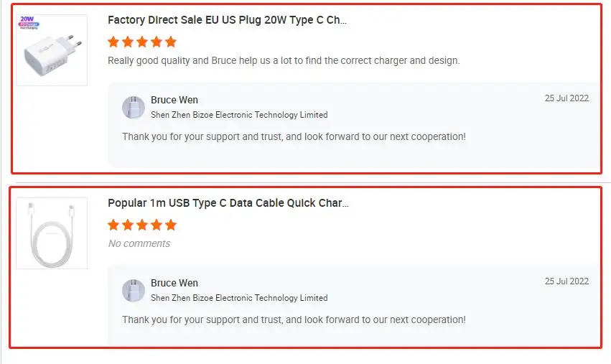Image resolution: width=611 pixels, height=364 pixels.
Task: Click the first star of the charger review rating
Action: 113,42
